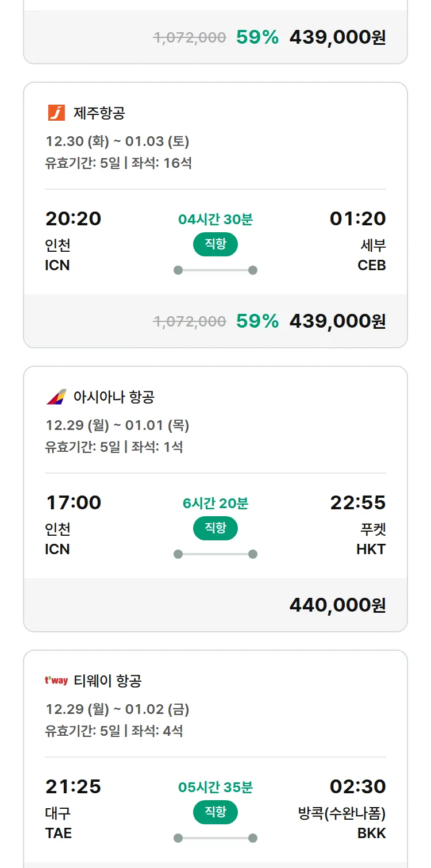Click the 59% discount on the Jeju Air card
This screenshot has width=431, height=868.
[x=257, y=321]
